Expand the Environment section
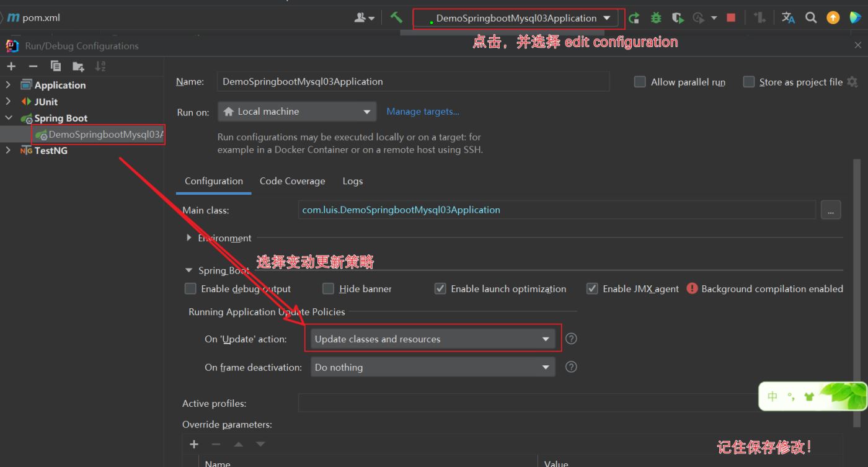Screen dimensions: 868x467 click(189, 238)
